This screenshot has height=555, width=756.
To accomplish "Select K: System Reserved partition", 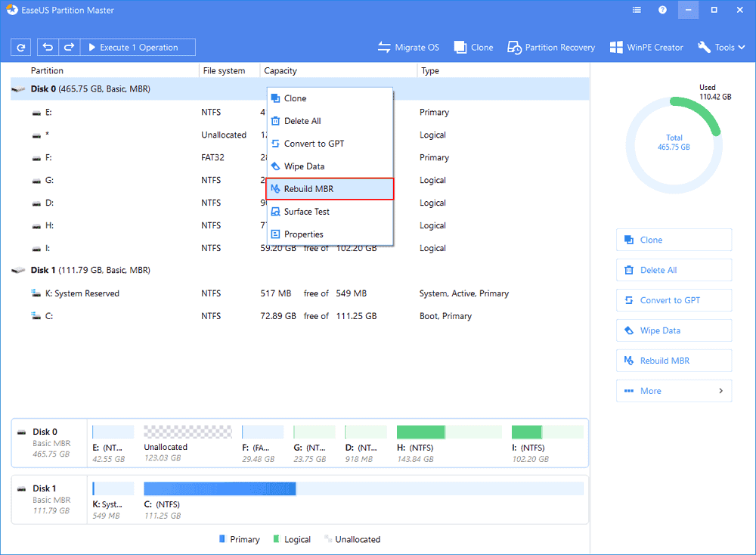I will tap(299, 293).
